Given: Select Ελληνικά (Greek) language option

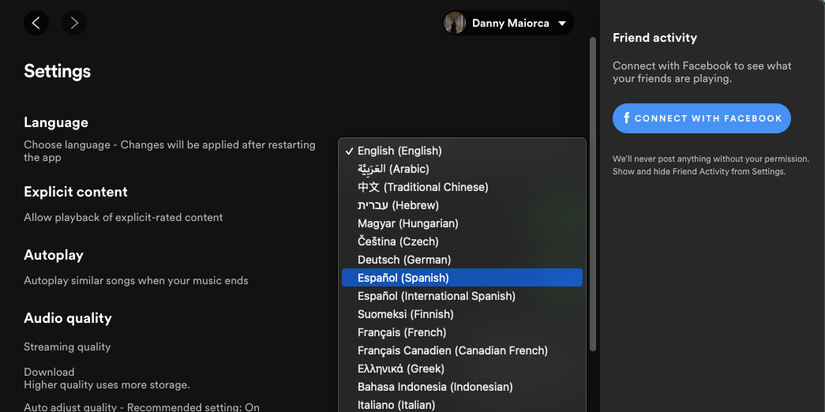Looking at the screenshot, I should click(x=462, y=369).
